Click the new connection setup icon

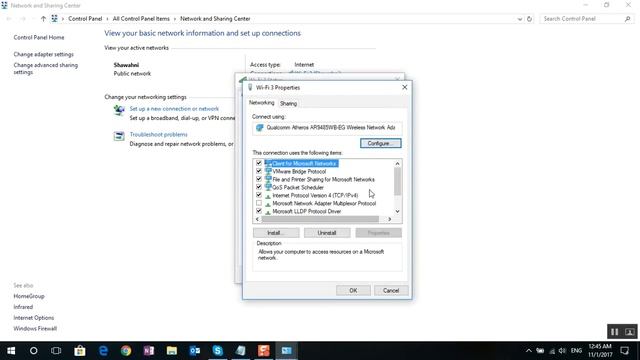coord(119,110)
